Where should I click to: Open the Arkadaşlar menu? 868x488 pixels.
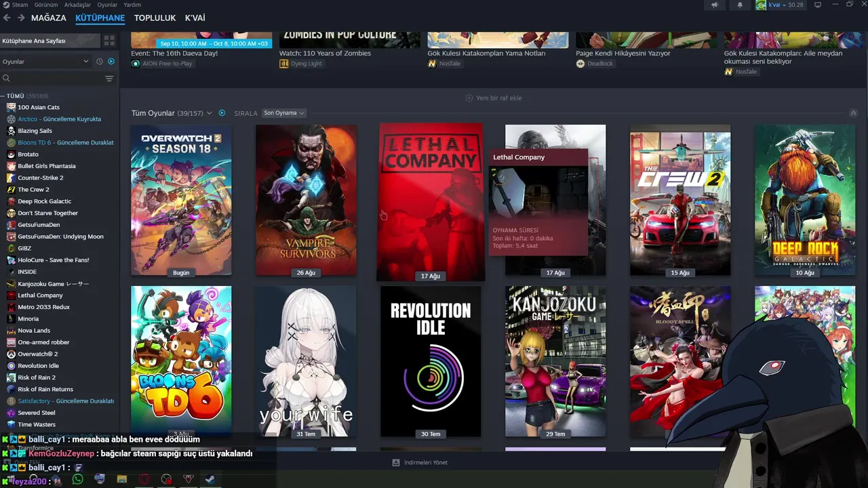[x=77, y=5]
